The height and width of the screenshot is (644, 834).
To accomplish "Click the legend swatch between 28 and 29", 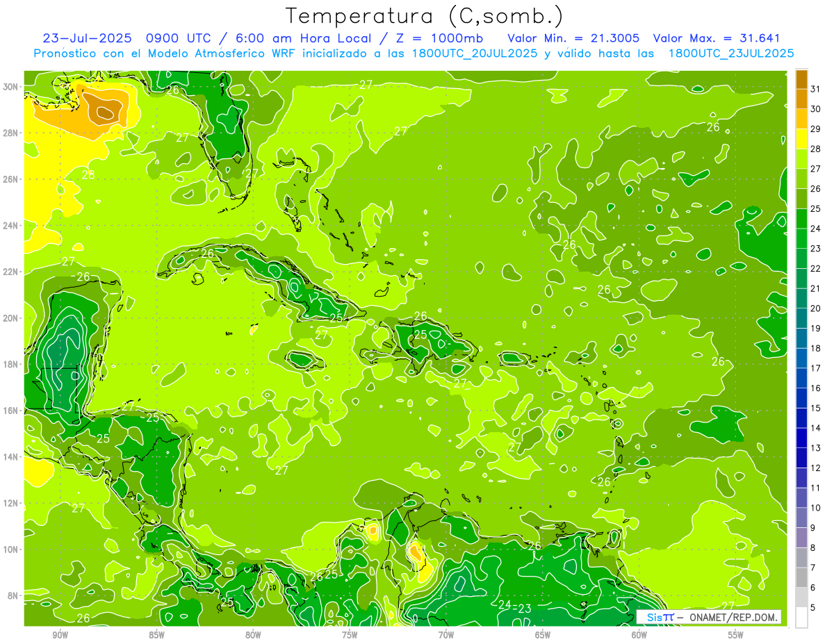I will [x=801, y=139].
